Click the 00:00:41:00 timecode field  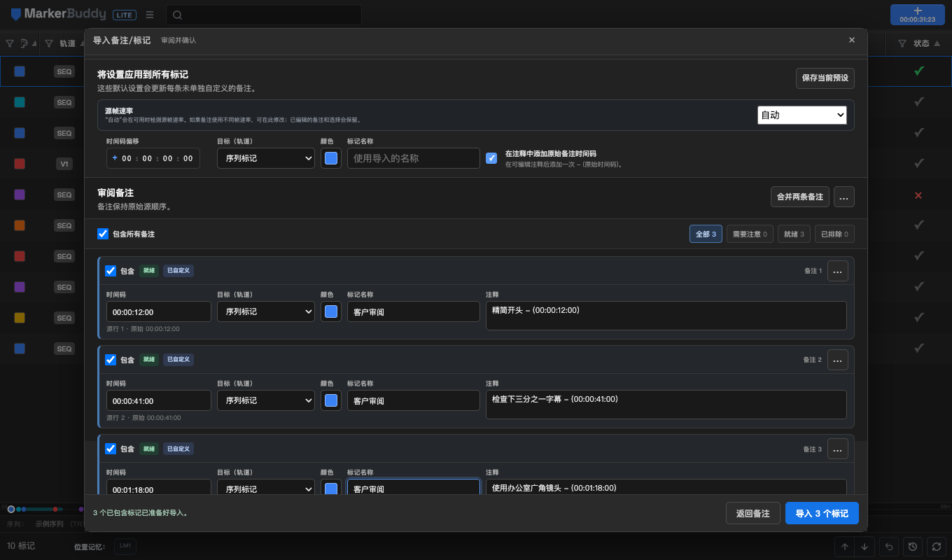[159, 400]
